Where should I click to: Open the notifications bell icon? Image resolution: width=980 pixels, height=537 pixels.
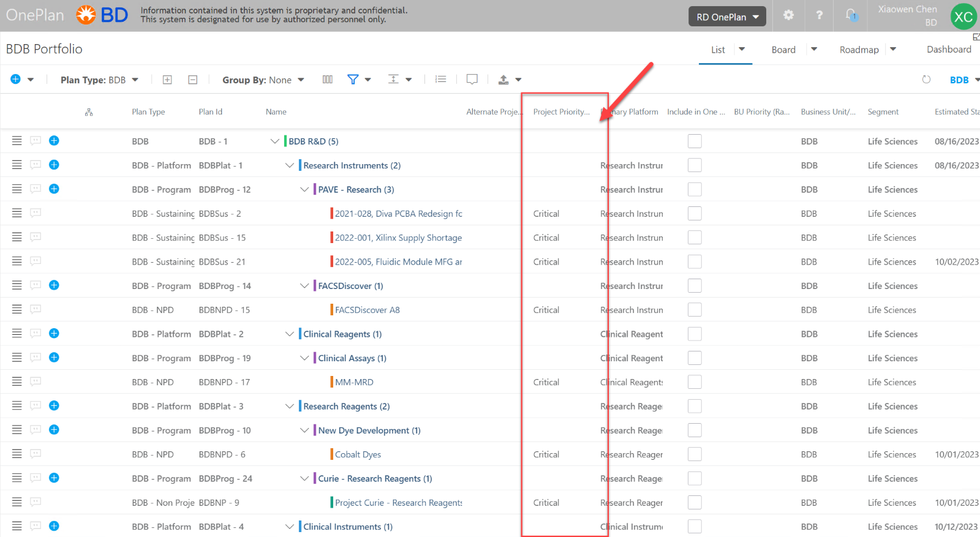coord(851,15)
